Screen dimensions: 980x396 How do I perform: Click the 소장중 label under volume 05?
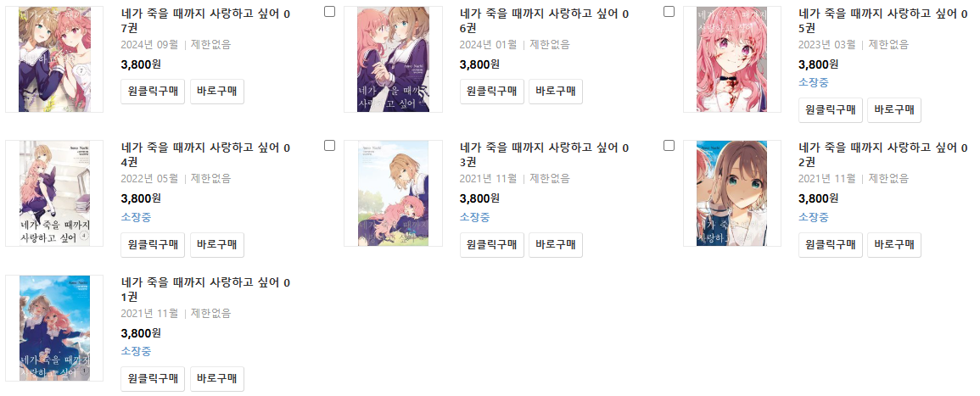click(x=814, y=82)
